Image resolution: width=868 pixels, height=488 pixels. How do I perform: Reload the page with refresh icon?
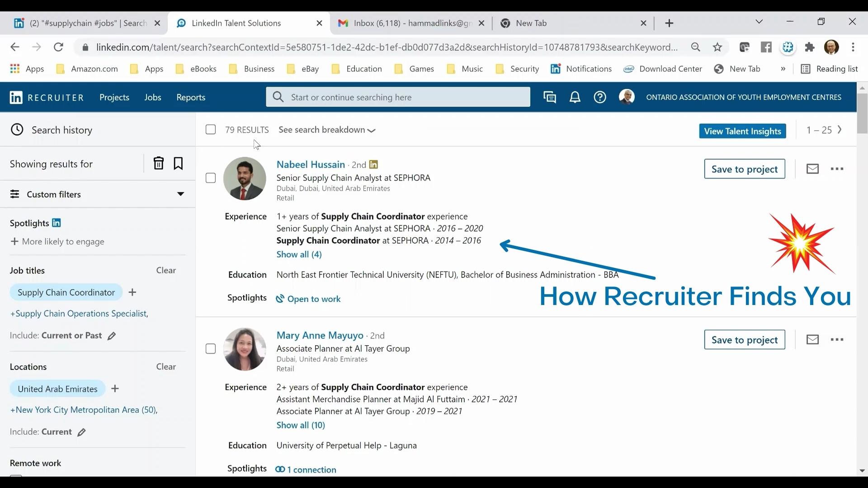[x=58, y=47]
